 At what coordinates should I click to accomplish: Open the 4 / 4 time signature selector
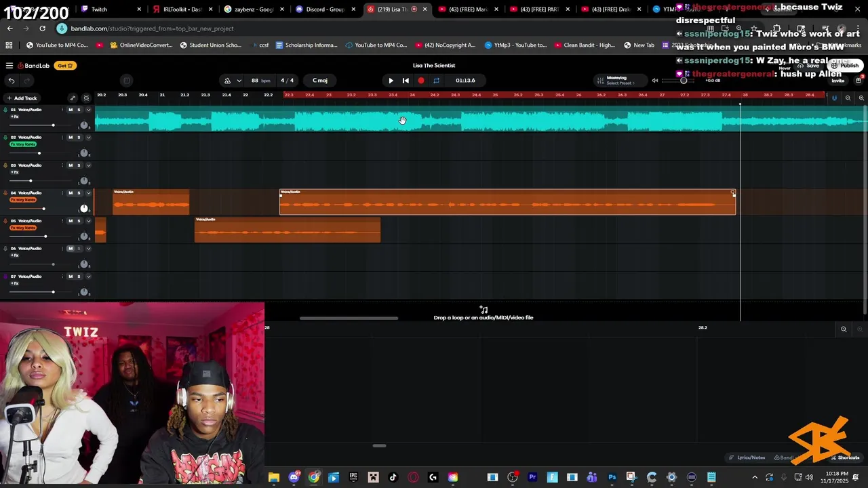[x=287, y=81]
